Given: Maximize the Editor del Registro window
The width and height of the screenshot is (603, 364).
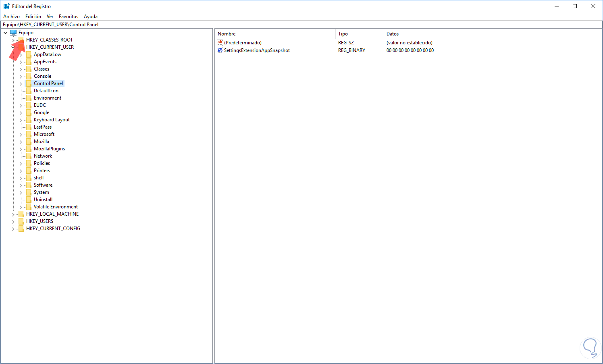Looking at the screenshot, I should pyautogui.click(x=575, y=6).
